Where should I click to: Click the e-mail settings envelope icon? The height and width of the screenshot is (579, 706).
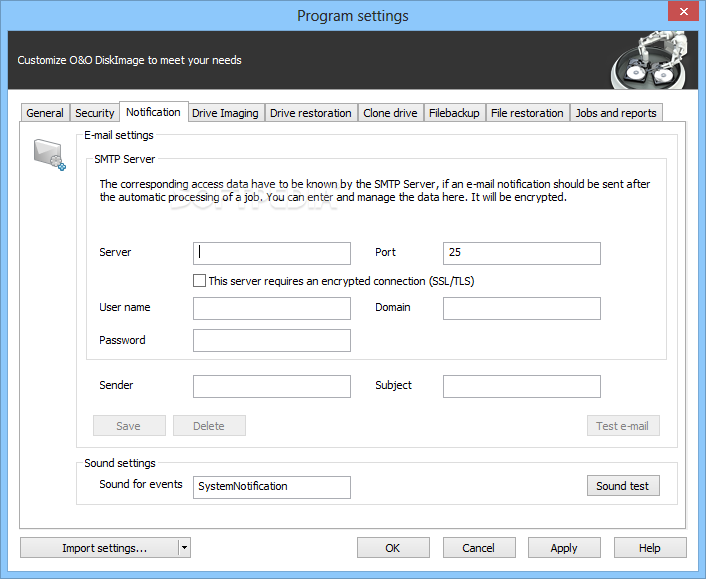(x=50, y=155)
